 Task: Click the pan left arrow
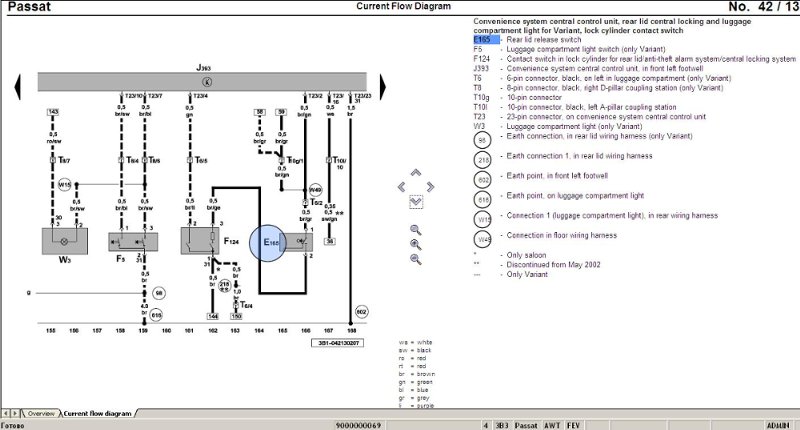tap(402, 187)
